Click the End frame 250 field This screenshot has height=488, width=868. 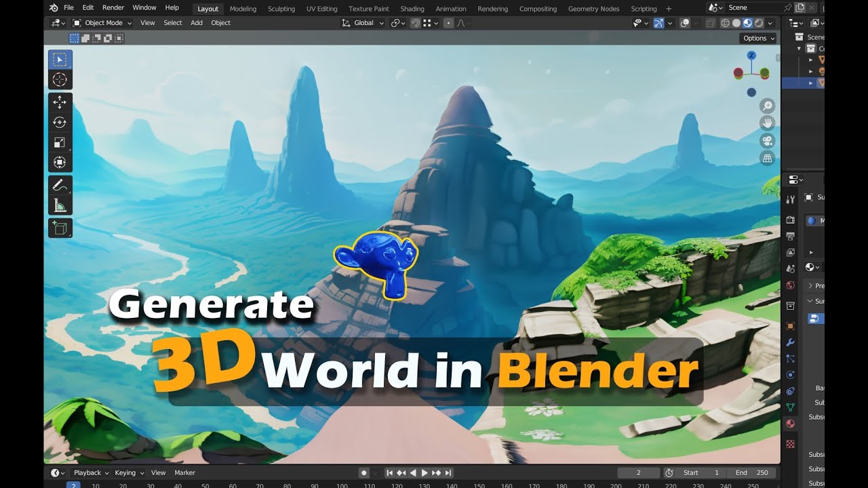click(752, 472)
